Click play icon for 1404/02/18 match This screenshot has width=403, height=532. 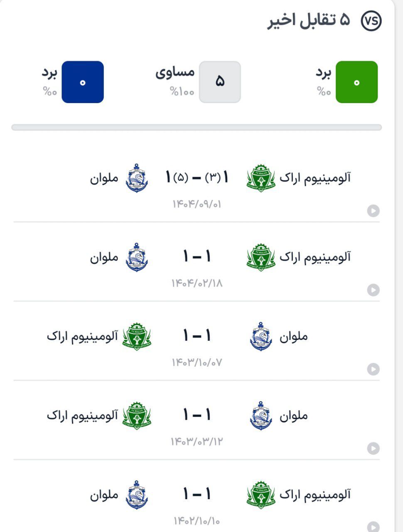pos(373,290)
